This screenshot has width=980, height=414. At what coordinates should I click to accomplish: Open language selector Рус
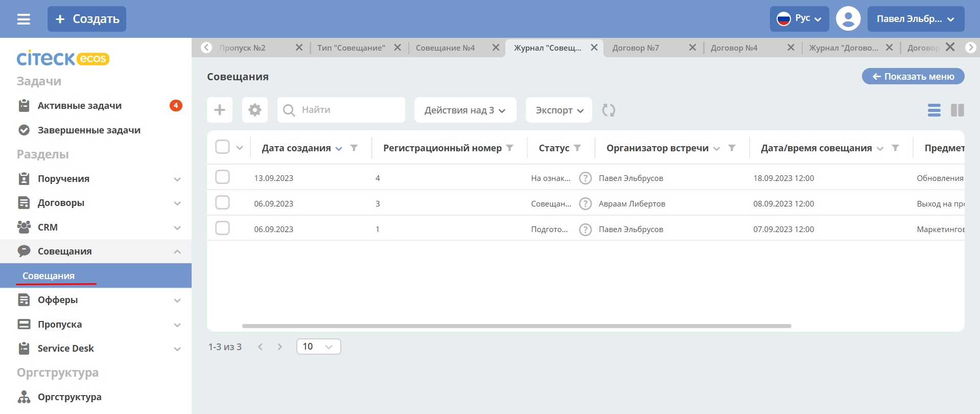[800, 19]
